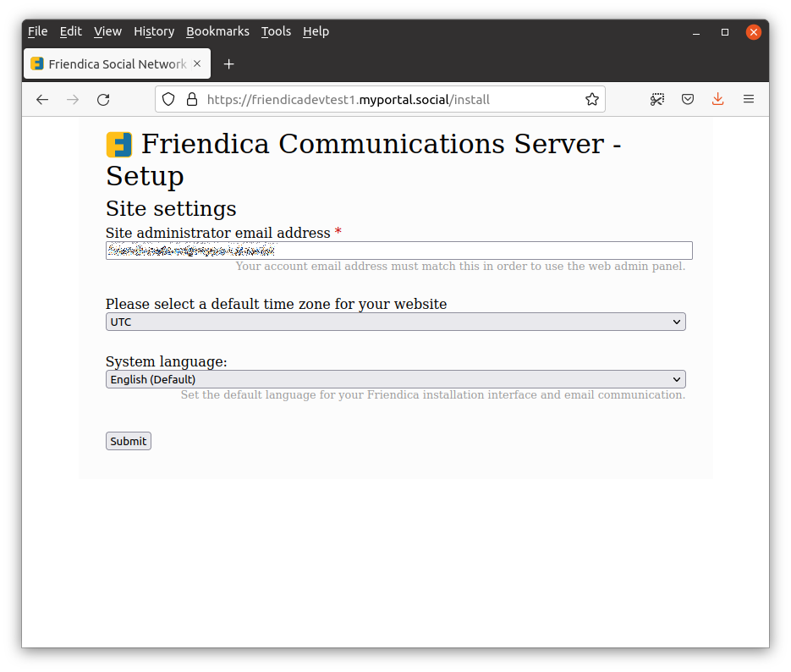Click the browser back arrow button
Viewport: 791px width, 672px height.
click(42, 99)
